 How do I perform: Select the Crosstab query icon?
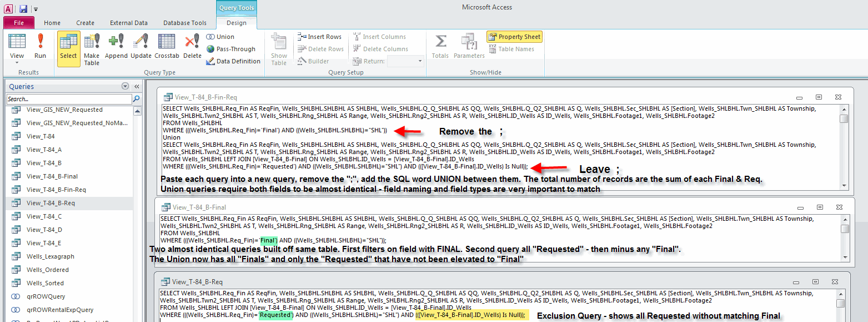[167, 46]
